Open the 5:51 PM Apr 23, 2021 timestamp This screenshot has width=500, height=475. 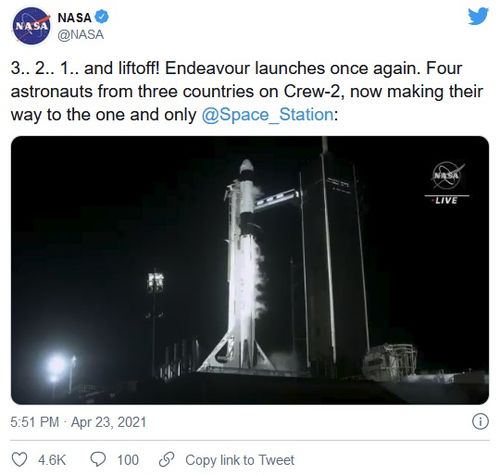(x=78, y=422)
